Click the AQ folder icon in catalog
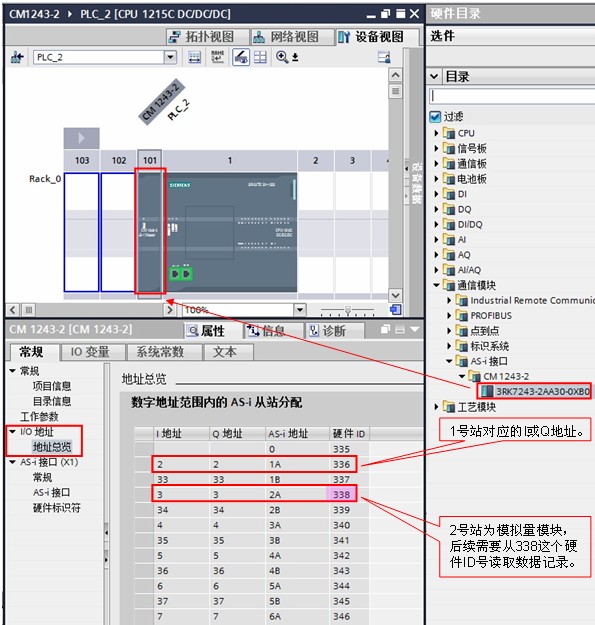Image resolution: width=595 pixels, height=625 pixels. [x=449, y=254]
